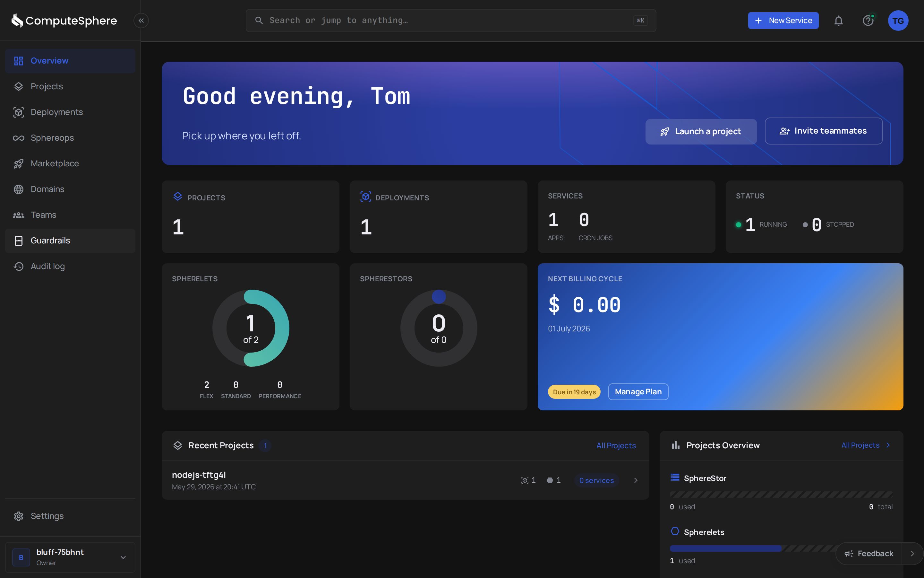Click the 2 FLEX spherelet count

coord(207,390)
